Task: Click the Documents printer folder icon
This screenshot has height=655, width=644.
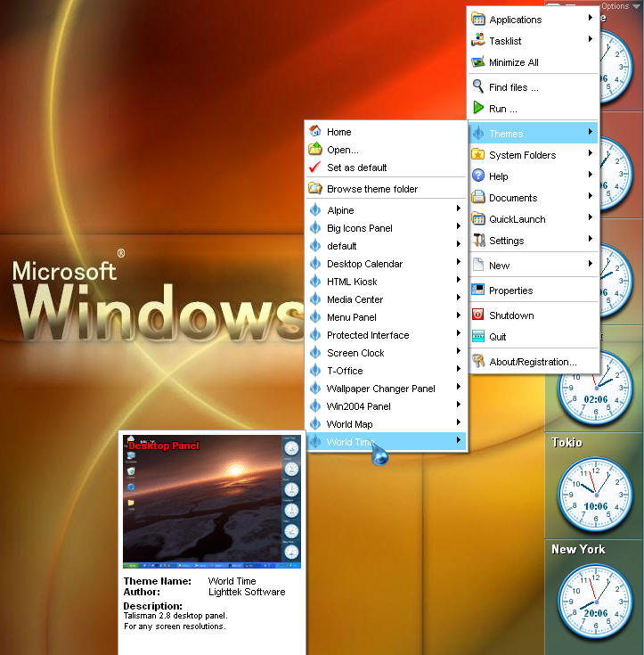Action: click(x=477, y=197)
